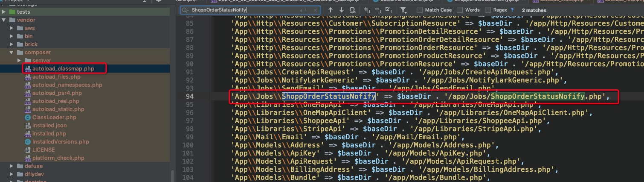Click the project panel vertical scrollbar

coord(173,176)
